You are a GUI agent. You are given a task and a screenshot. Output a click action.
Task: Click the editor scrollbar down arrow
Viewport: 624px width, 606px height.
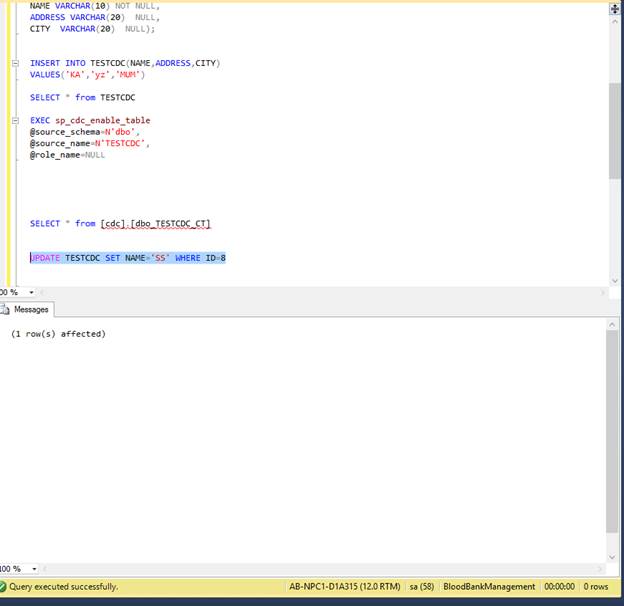[614, 281]
